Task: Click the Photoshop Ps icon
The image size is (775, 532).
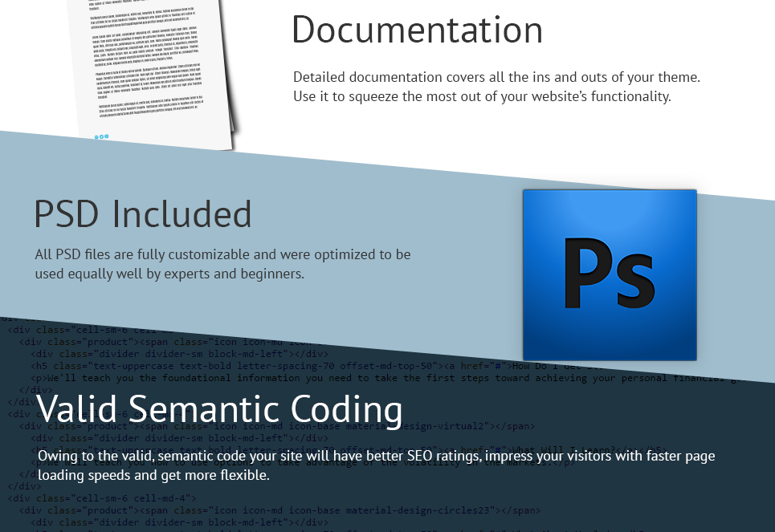Action: pyautogui.click(x=610, y=275)
